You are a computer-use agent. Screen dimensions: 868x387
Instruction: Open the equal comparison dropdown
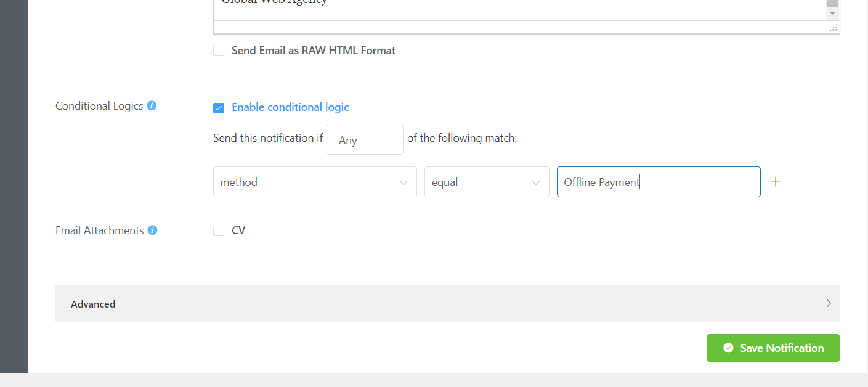(487, 182)
